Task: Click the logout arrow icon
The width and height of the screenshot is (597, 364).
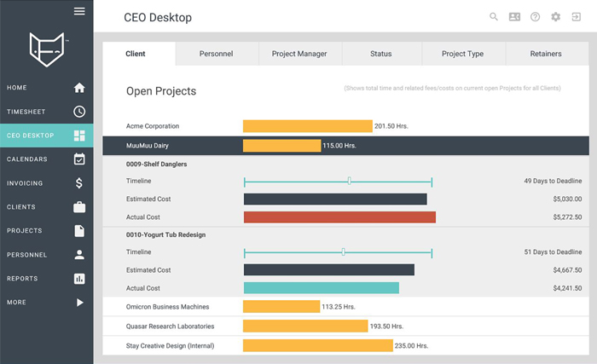Action: coord(577,17)
